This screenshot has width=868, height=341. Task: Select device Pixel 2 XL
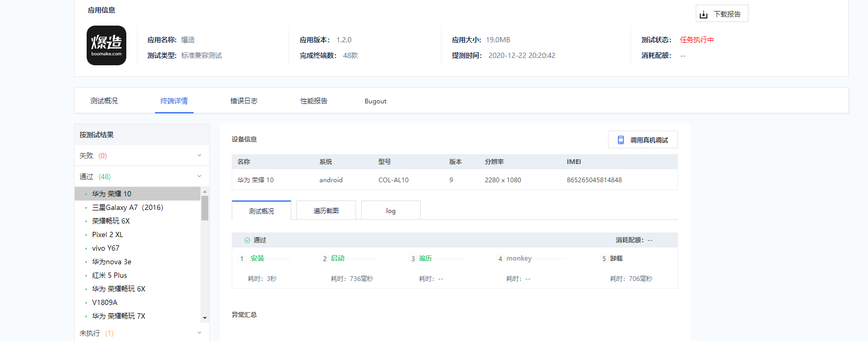(x=138, y=234)
